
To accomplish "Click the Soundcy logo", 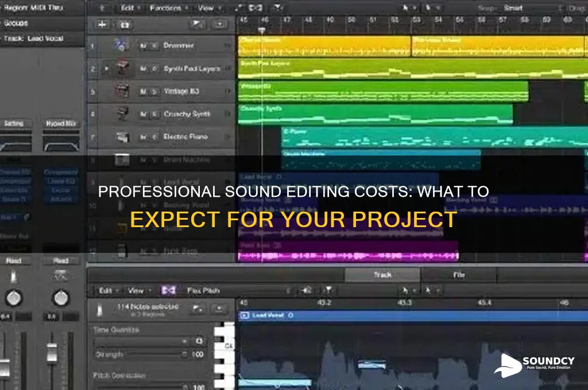I will pos(534,365).
